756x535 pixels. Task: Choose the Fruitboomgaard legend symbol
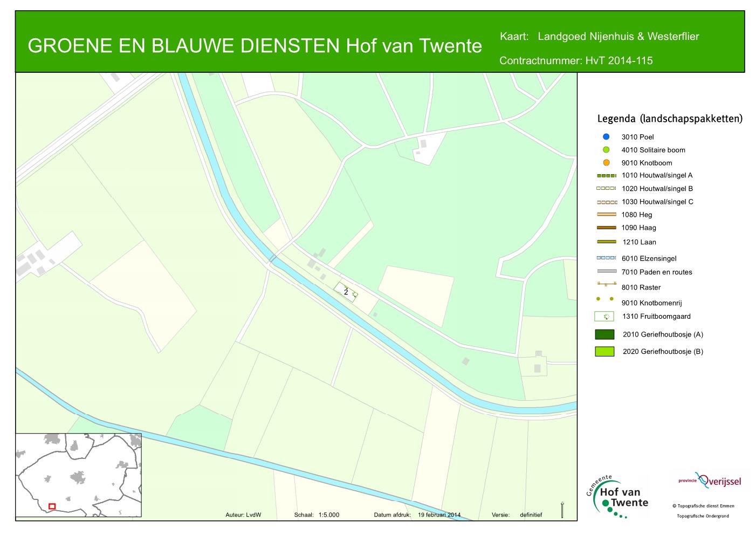[x=604, y=317]
